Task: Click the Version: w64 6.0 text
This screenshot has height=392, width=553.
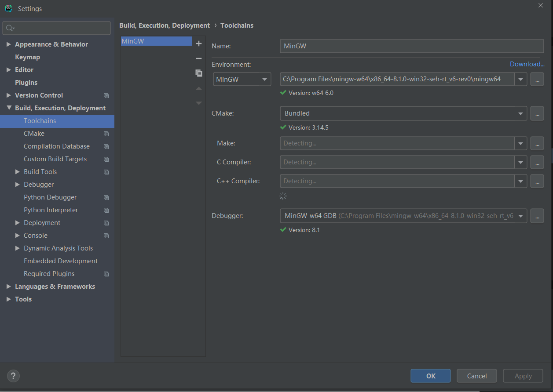Action: [x=311, y=93]
